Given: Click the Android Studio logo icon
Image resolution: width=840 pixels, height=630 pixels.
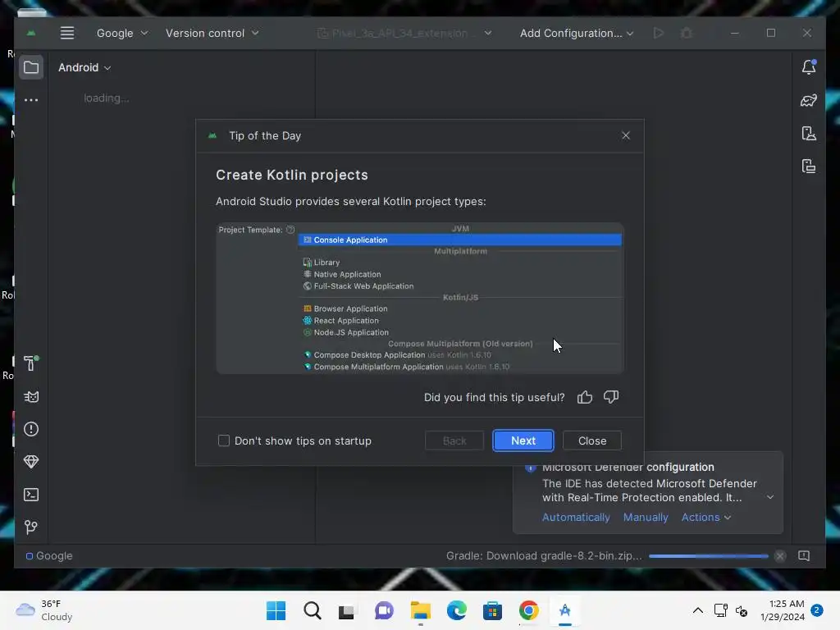Looking at the screenshot, I should coord(31,33).
